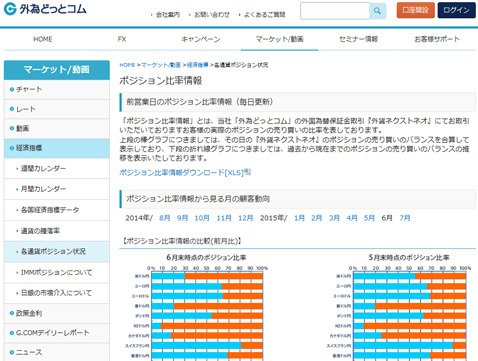This screenshot has width=478, height=361.
Task: Select 2014 11月 month link
Action: tap(224, 218)
